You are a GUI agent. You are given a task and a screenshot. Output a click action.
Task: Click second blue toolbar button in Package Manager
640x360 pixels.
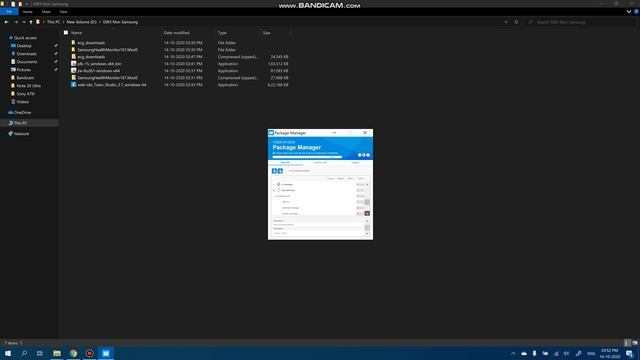click(280, 171)
